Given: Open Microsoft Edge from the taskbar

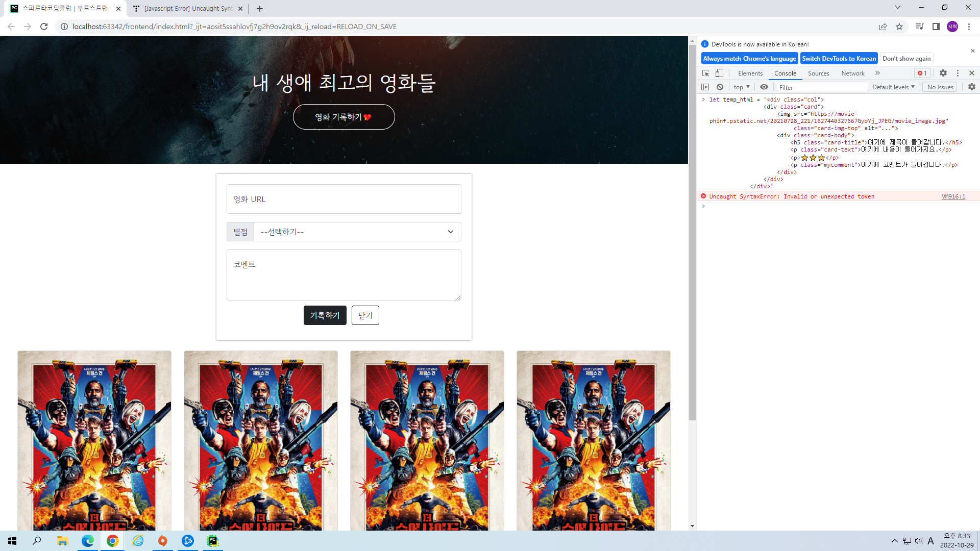Looking at the screenshot, I should (x=87, y=541).
